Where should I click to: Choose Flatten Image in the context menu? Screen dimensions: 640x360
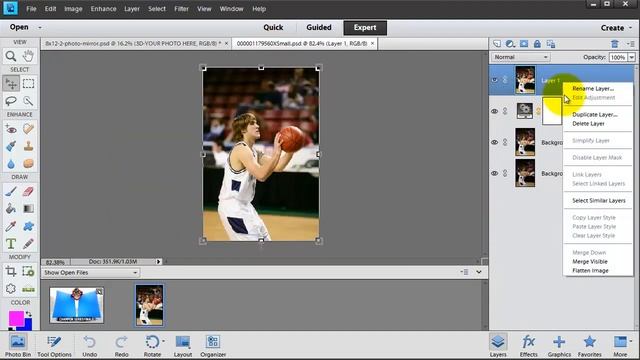pos(590,271)
